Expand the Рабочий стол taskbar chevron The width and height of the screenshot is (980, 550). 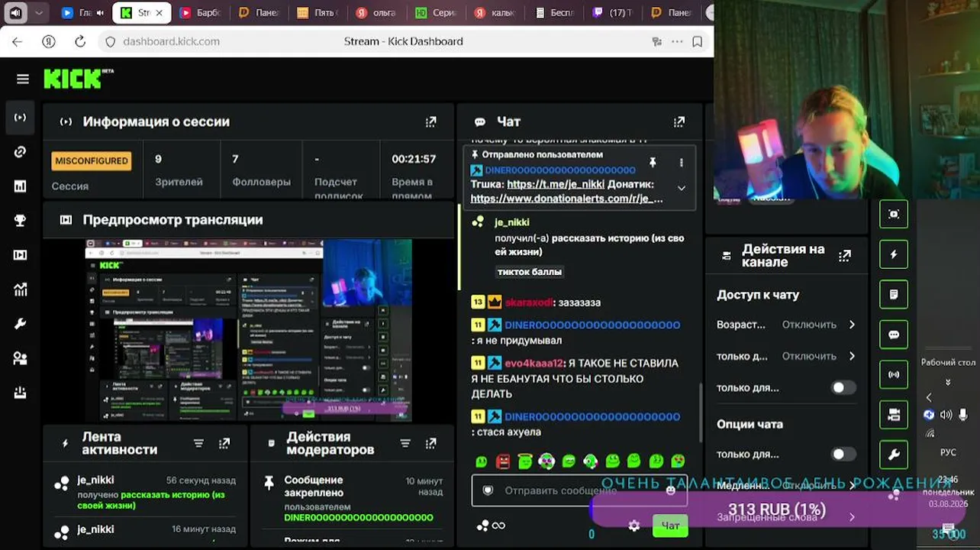948,382
